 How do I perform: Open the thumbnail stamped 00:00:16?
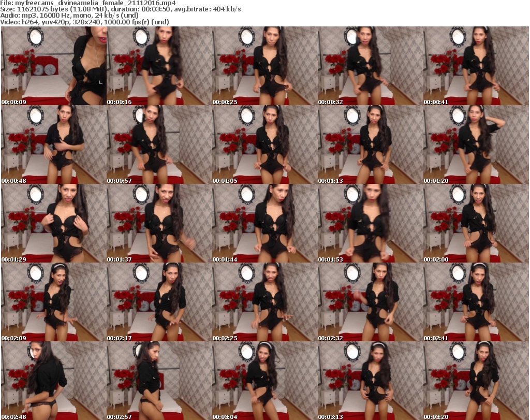[x=159, y=66]
